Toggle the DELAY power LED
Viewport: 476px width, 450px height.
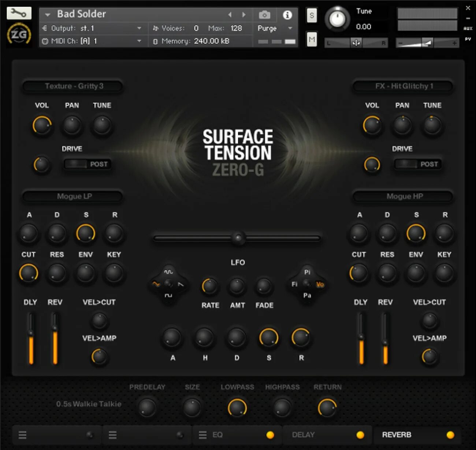[x=360, y=435]
